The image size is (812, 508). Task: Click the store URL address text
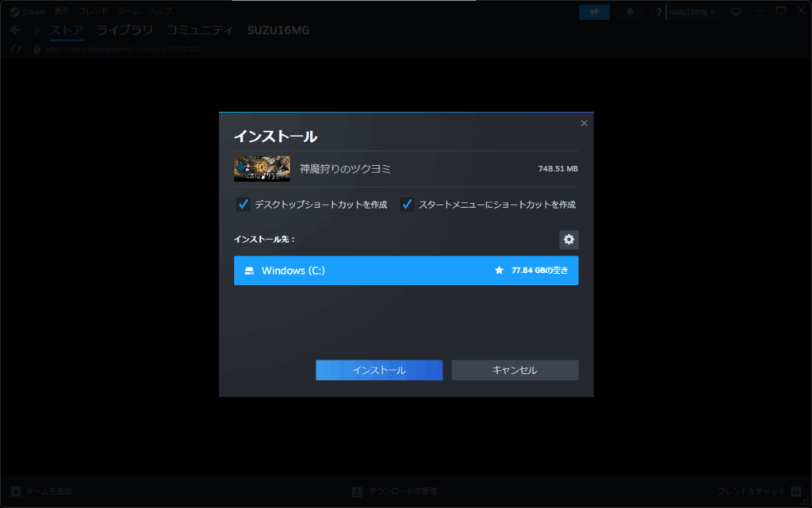point(126,48)
